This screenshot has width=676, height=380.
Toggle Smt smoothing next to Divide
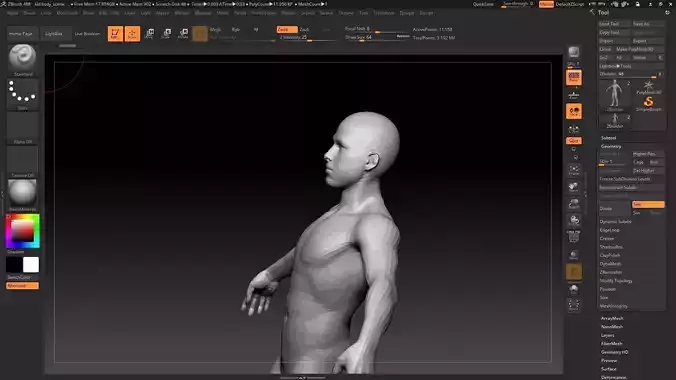click(x=648, y=204)
